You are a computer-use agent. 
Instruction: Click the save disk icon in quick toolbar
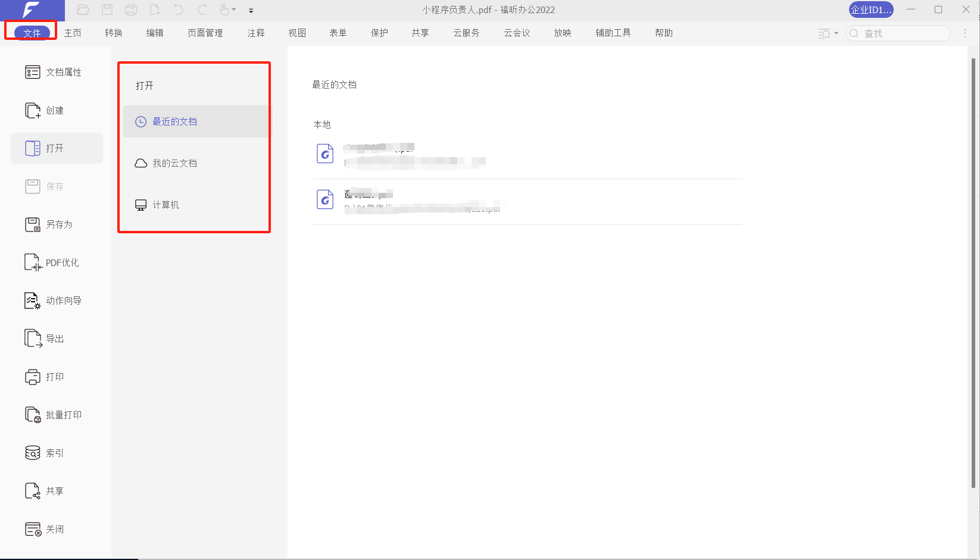[107, 10]
